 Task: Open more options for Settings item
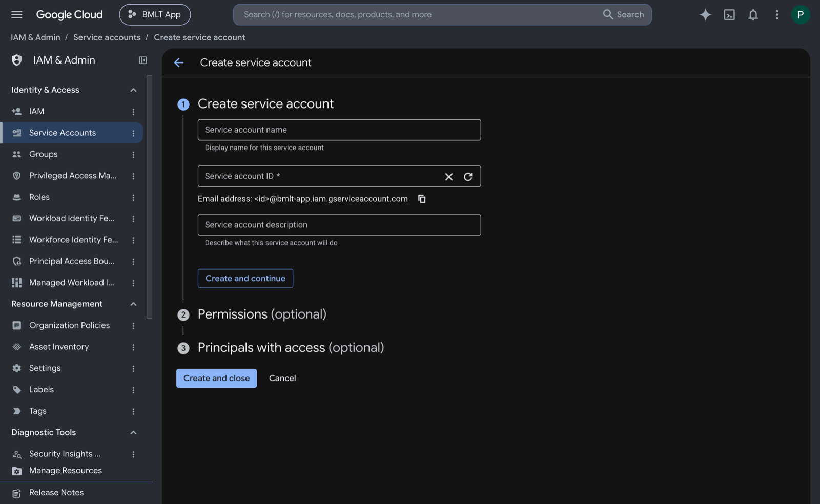(x=133, y=368)
